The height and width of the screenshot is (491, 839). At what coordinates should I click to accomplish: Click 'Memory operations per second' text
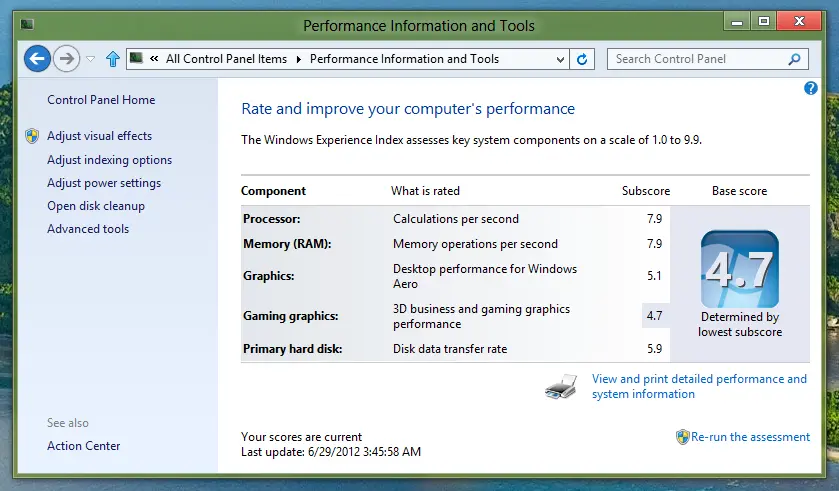(x=475, y=244)
